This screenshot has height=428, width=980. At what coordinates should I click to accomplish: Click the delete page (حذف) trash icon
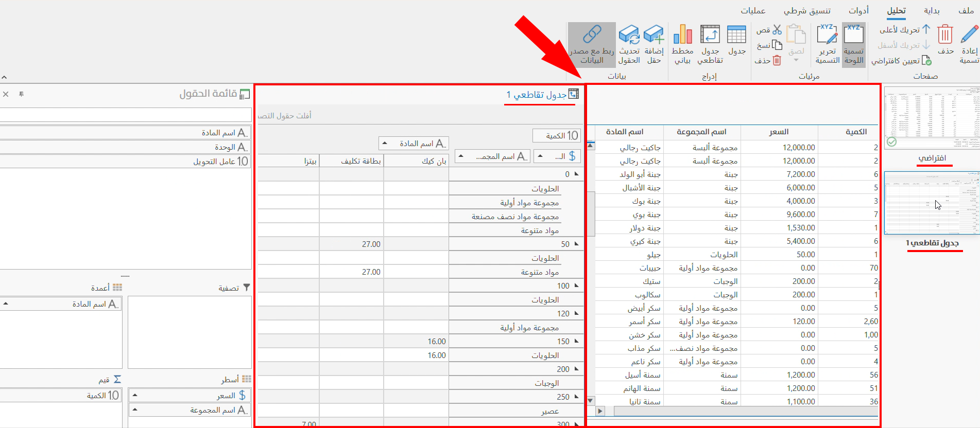(x=945, y=35)
